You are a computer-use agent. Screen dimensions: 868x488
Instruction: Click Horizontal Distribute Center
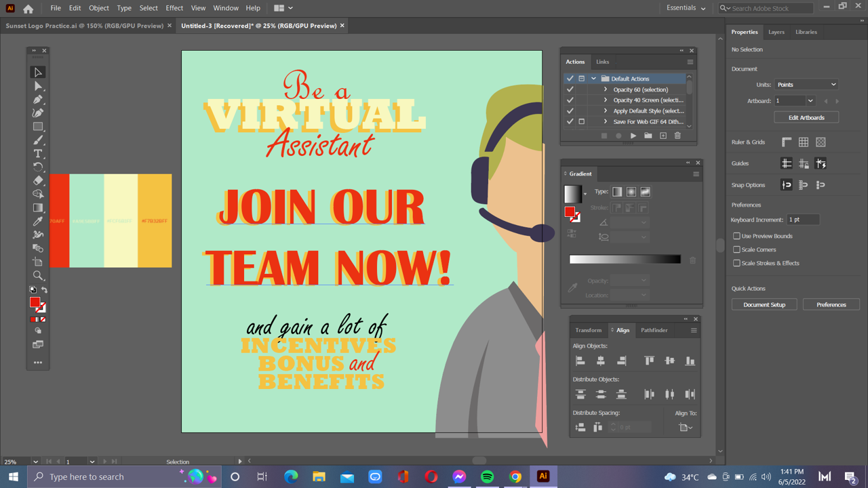(x=669, y=394)
